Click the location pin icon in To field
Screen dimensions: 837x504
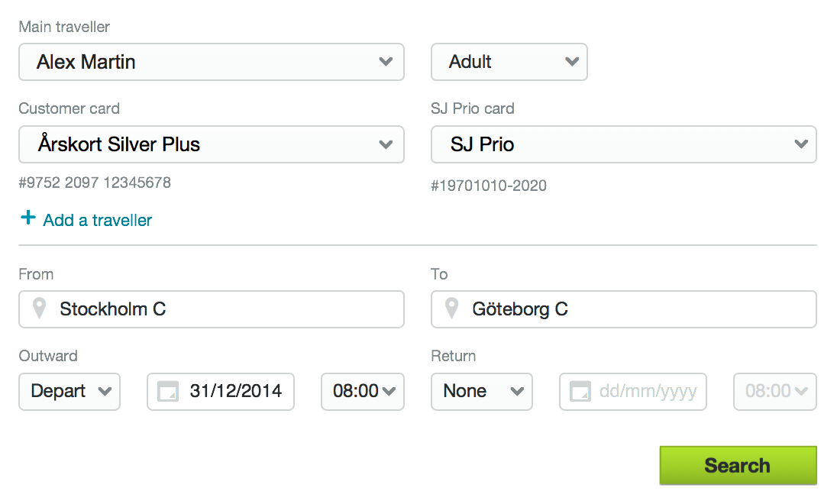coord(452,309)
